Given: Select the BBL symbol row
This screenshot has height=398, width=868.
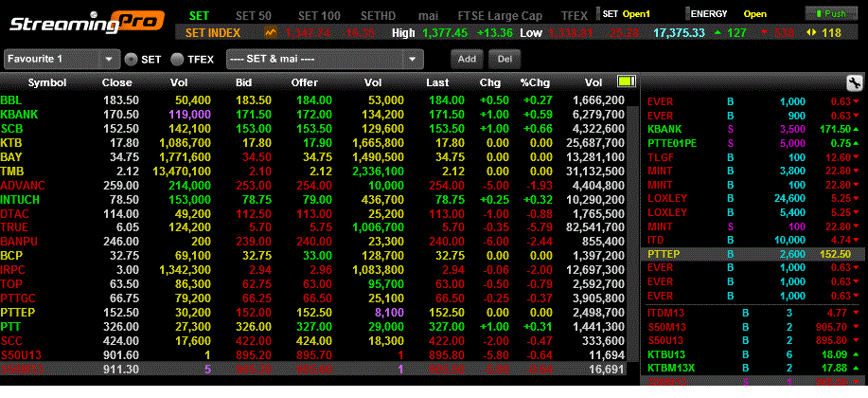Looking at the screenshot, I should click(313, 100).
